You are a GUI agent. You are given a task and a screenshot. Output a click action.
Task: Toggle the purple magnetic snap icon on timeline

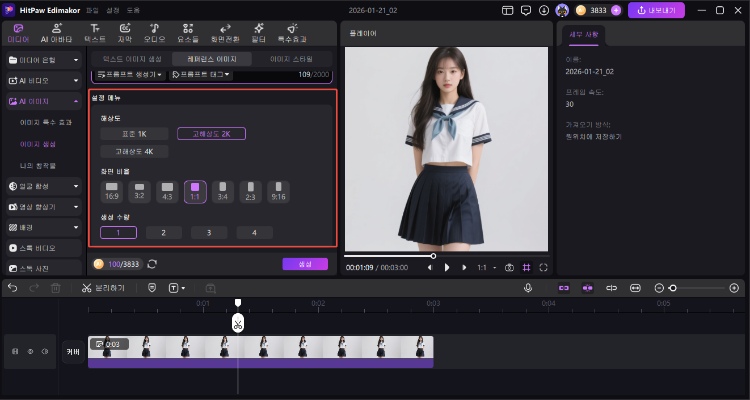[587, 288]
